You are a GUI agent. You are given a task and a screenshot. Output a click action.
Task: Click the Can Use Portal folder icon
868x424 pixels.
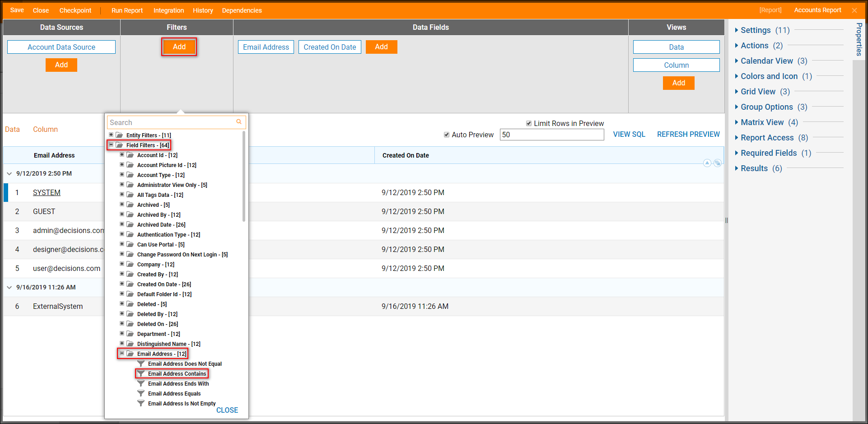pos(130,244)
